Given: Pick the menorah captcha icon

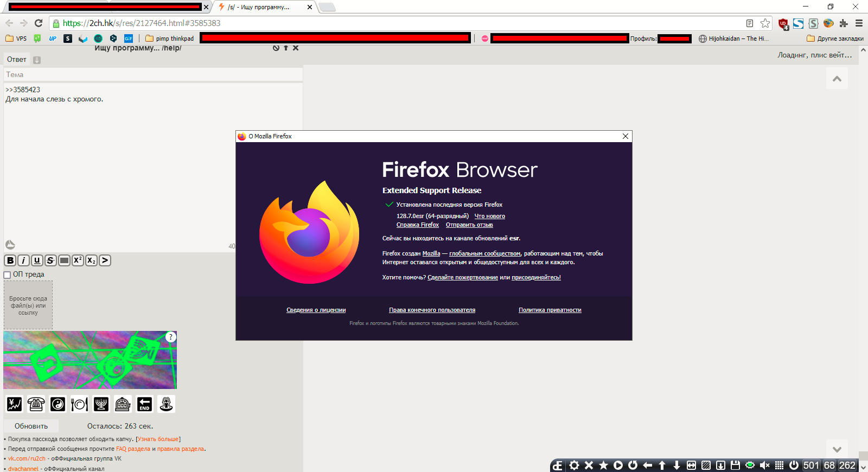Looking at the screenshot, I should pos(101,404).
